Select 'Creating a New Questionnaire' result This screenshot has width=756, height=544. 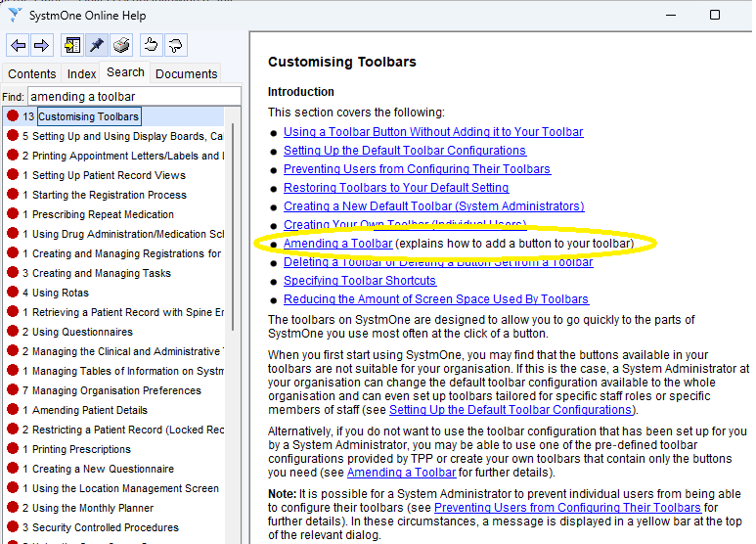click(x=103, y=469)
